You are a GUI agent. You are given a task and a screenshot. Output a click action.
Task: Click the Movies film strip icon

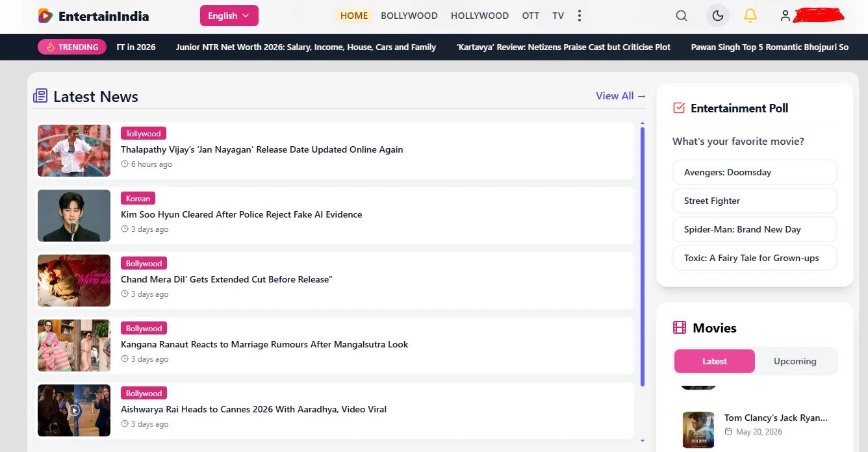tap(680, 327)
